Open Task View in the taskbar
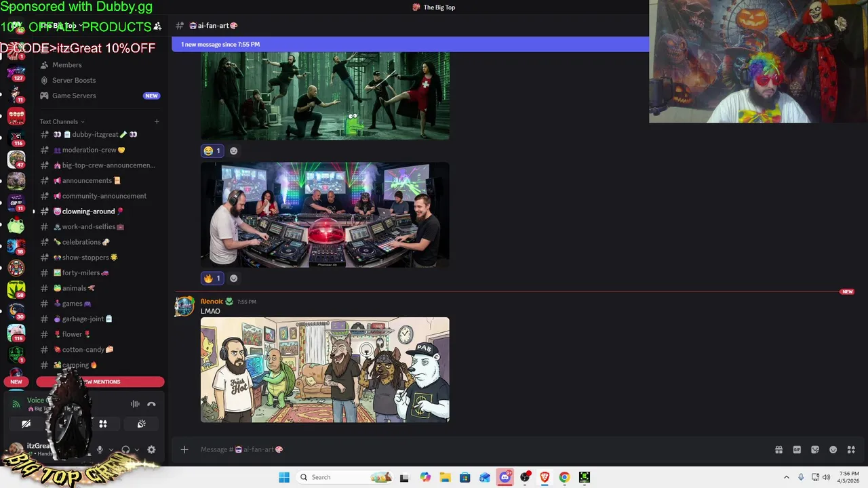 click(404, 477)
